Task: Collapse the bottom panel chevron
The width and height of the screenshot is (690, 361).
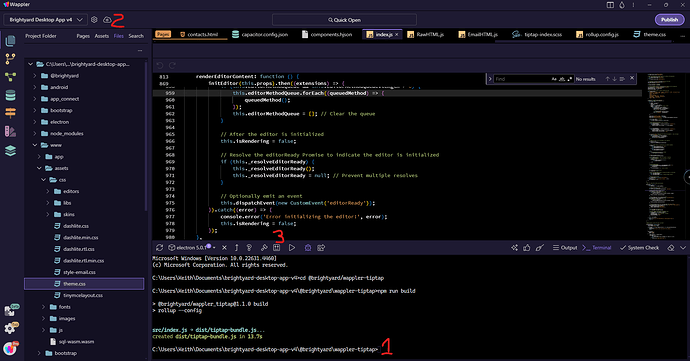Action: 683,248
